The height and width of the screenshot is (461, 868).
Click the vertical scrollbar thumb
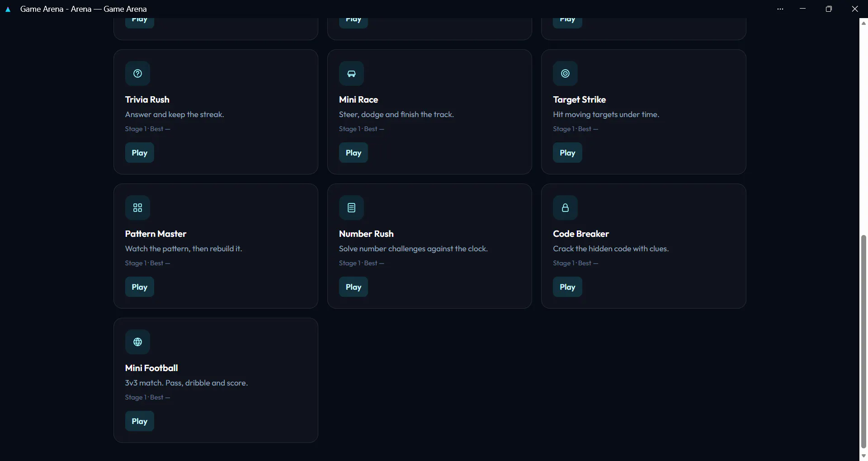863,341
